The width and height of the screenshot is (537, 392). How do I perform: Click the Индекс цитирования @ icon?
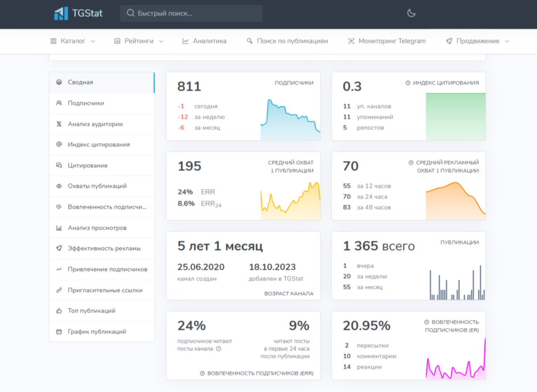pyautogui.click(x=59, y=145)
